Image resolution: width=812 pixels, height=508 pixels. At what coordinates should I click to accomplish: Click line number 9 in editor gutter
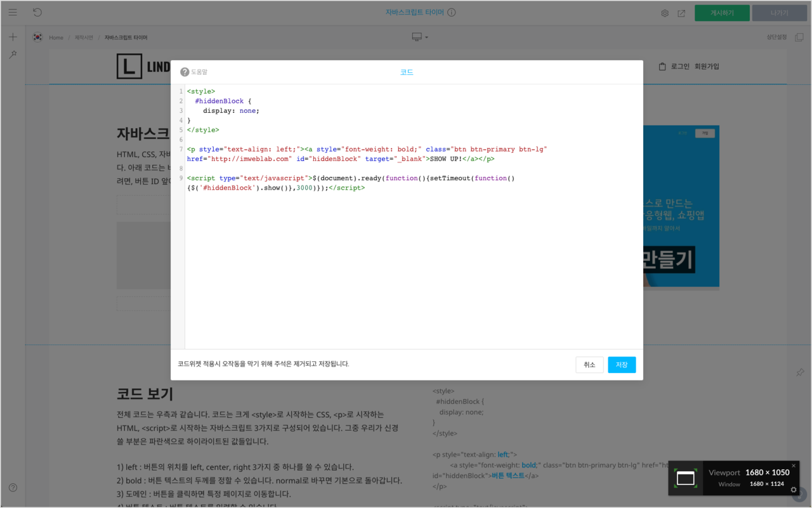click(181, 178)
